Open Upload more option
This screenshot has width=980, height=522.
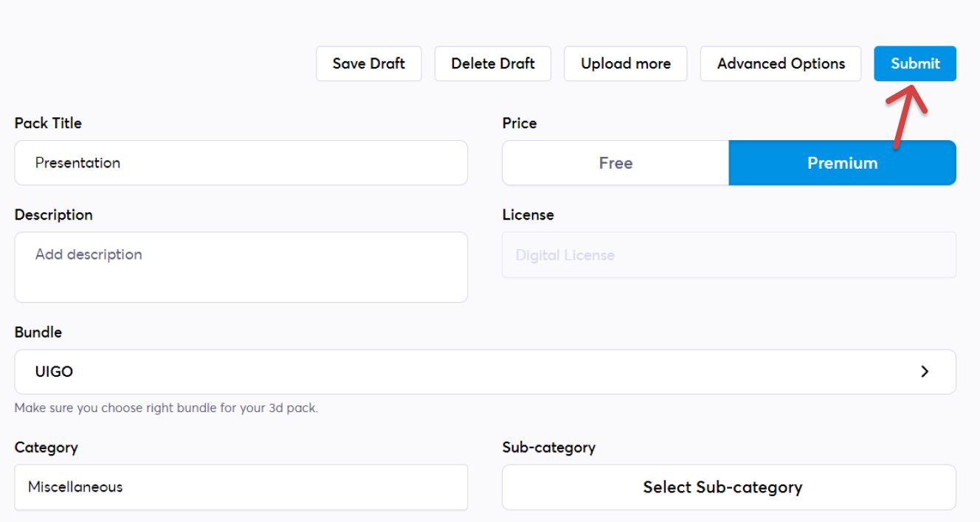pos(626,63)
